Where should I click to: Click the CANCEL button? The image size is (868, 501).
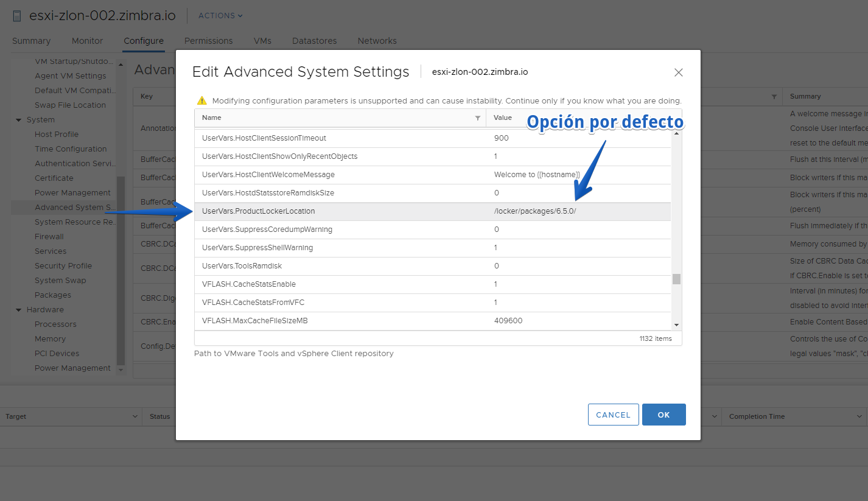pos(614,415)
